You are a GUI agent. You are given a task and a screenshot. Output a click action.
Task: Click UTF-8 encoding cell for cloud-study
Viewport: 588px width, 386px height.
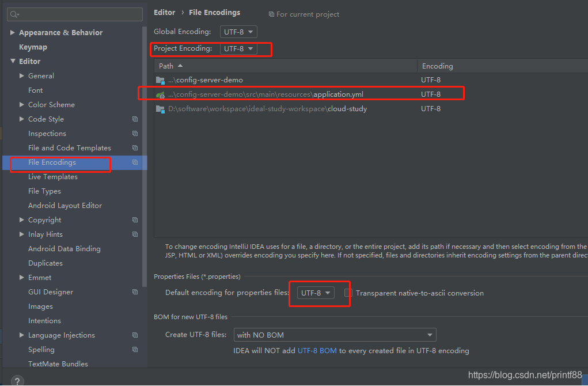point(431,109)
